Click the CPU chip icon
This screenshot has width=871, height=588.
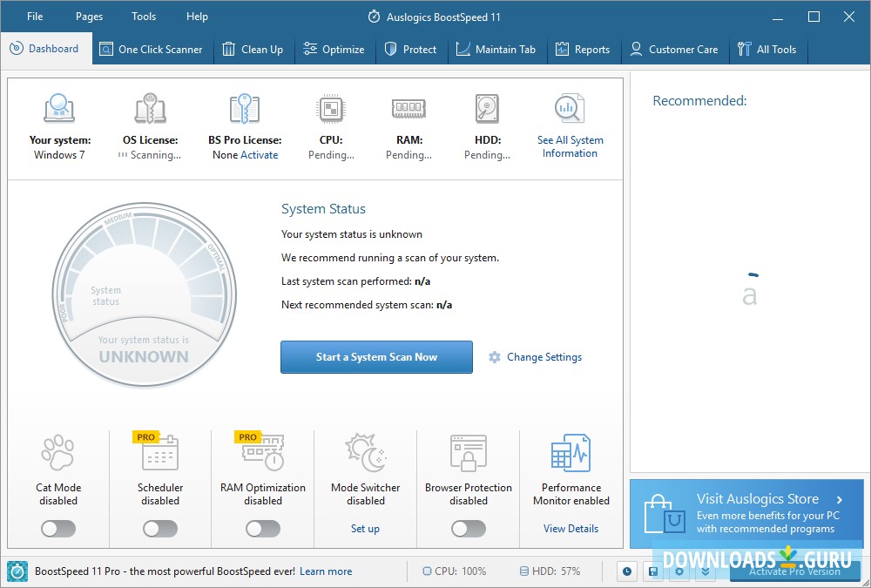[x=331, y=108]
